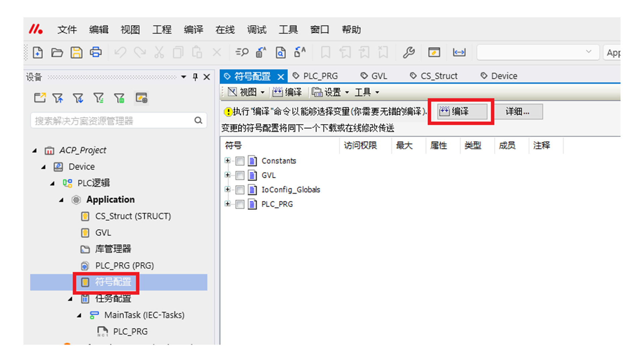Click the search magnifier in device panel
644x362 pixels.
pyautogui.click(x=198, y=120)
